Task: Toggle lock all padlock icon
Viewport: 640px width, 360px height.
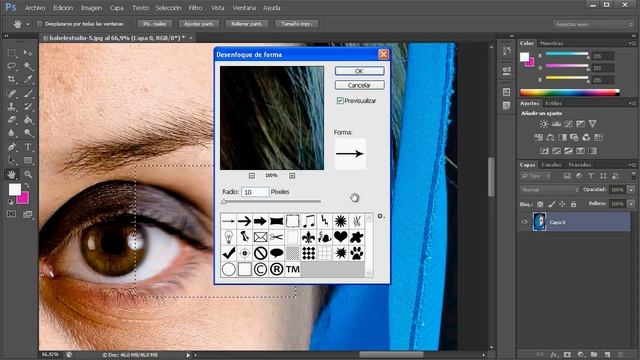Action: pos(573,204)
